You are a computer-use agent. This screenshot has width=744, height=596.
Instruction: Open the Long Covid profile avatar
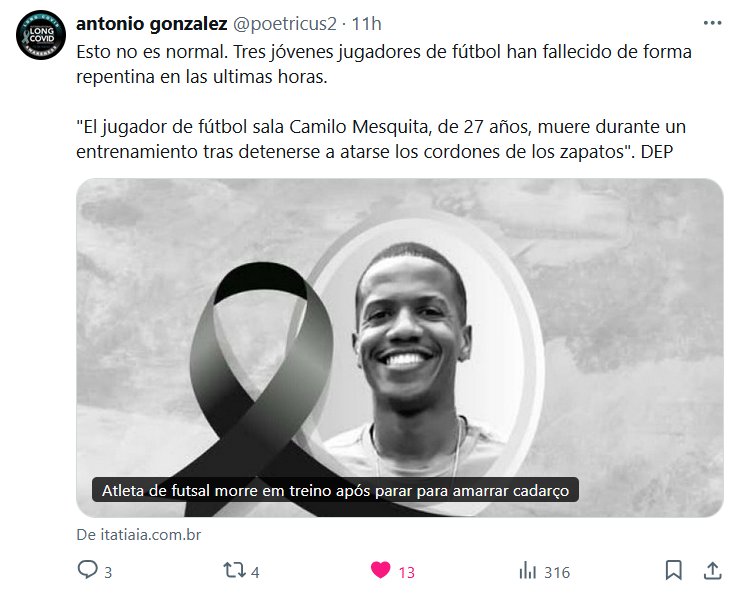41,35
